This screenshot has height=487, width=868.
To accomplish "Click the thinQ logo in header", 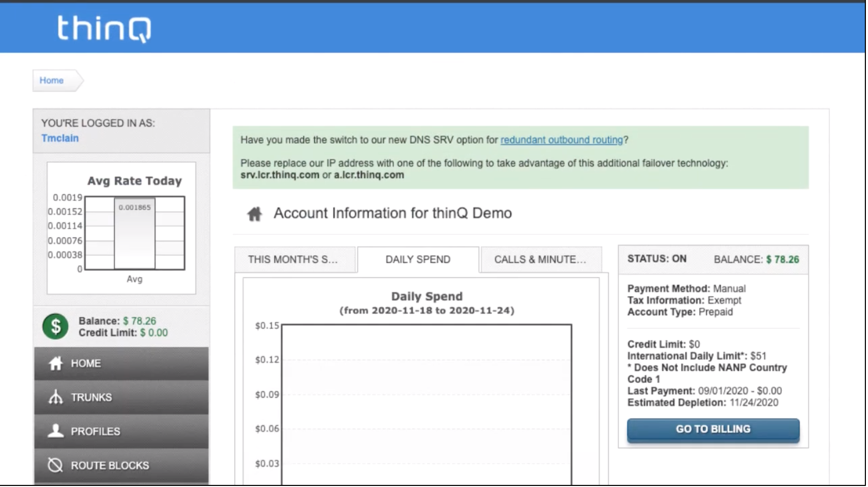I will tap(104, 28).
